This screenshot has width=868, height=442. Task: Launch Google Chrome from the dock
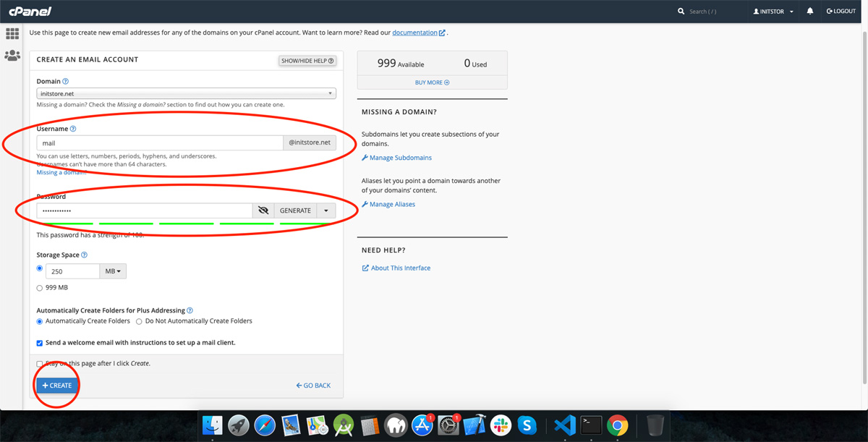[617, 425]
